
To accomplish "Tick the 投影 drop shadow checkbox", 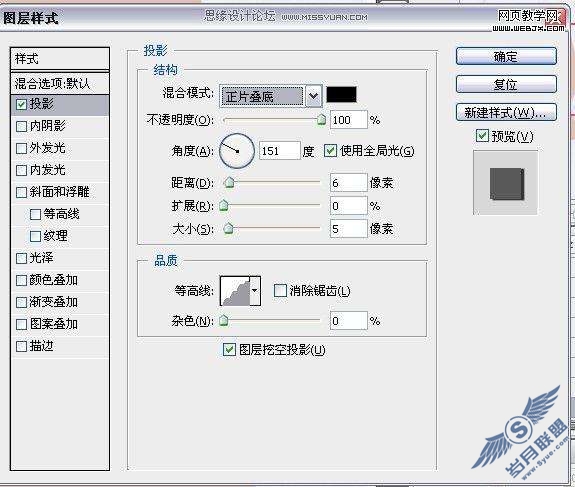I will pos(21,105).
